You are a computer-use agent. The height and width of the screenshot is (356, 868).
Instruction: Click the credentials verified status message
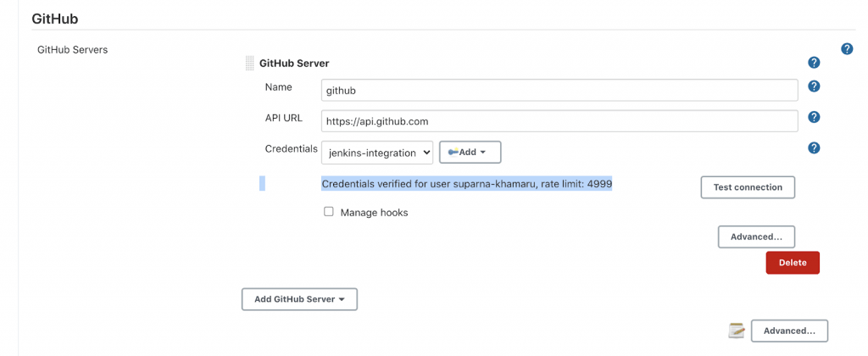[466, 184]
